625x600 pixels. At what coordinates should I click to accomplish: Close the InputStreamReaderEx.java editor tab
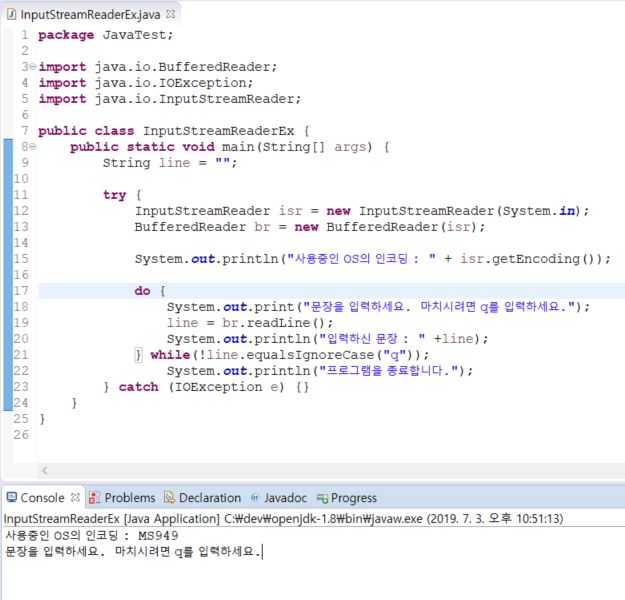pos(170,14)
